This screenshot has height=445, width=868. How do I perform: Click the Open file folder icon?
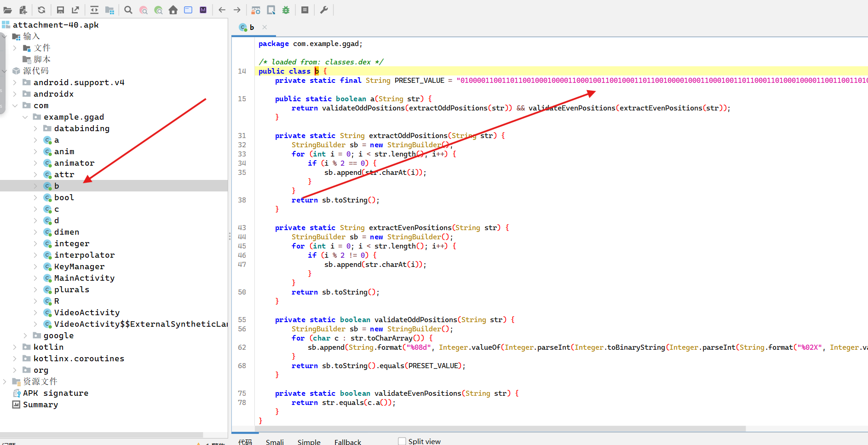(x=8, y=10)
